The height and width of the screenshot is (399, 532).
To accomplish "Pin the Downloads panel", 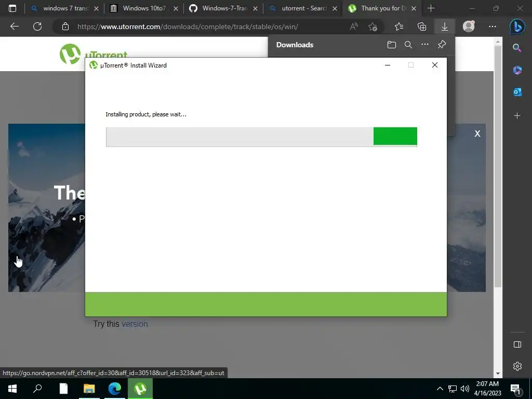I will coord(442,45).
